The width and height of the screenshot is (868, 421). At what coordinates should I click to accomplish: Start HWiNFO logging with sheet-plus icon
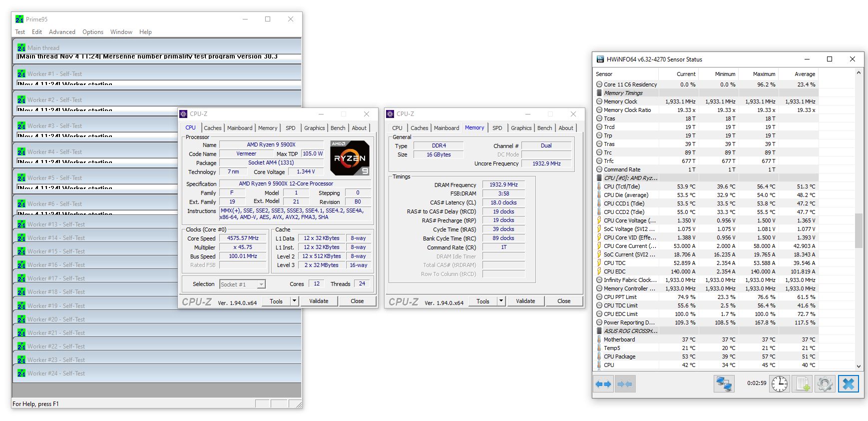click(802, 384)
